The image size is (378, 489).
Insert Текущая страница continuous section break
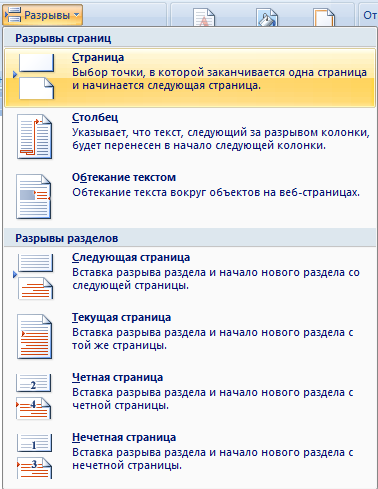click(x=190, y=337)
